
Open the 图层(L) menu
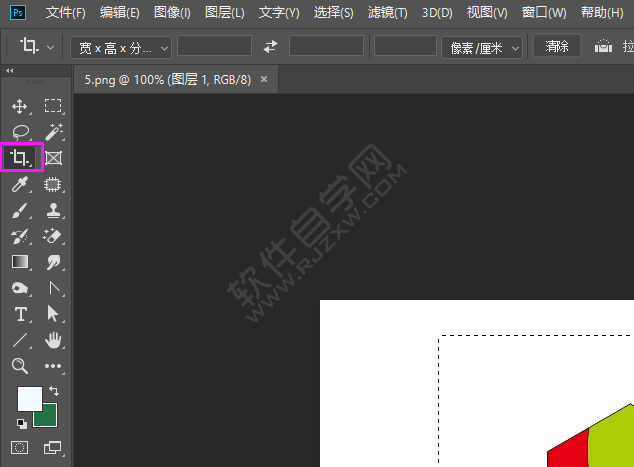224,13
